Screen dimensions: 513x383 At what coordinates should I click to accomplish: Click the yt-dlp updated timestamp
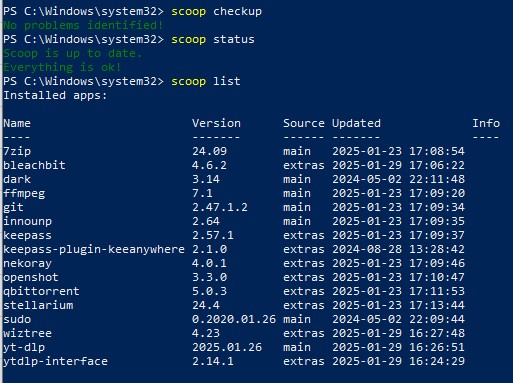(398, 347)
